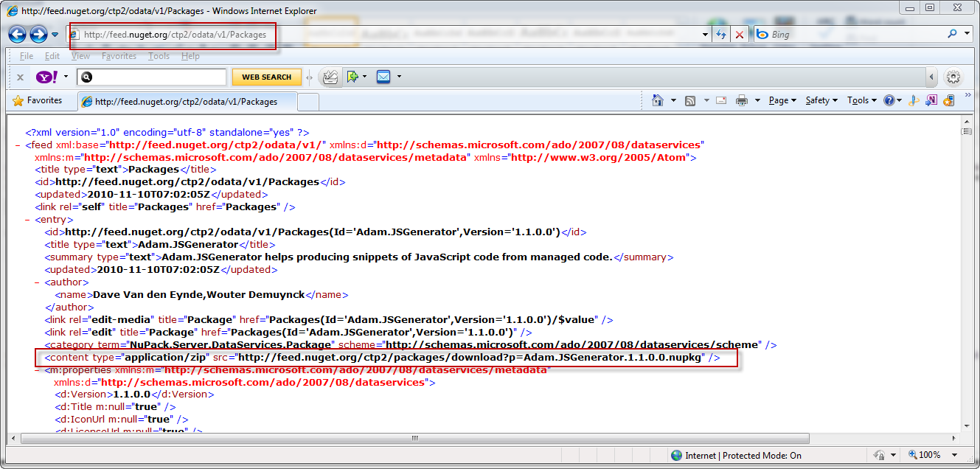980x469 pixels.
Task: Open the View menu
Action: tap(81, 56)
